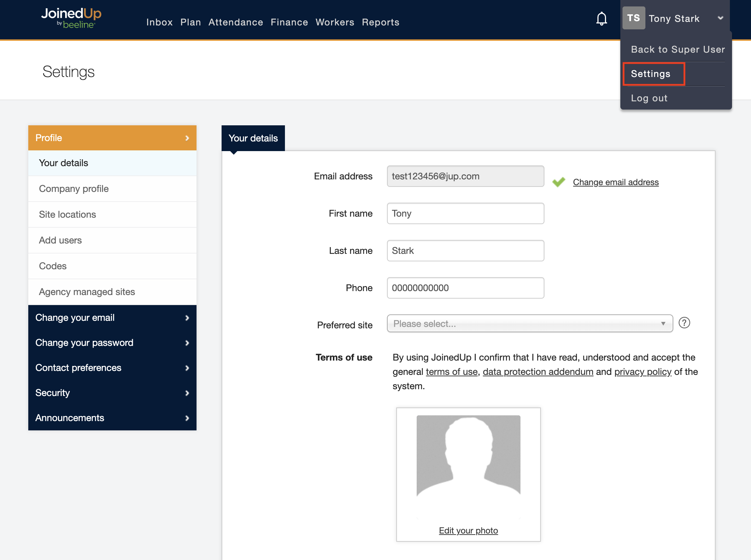
Task: Choose Log out from the user menu
Action: (x=649, y=98)
